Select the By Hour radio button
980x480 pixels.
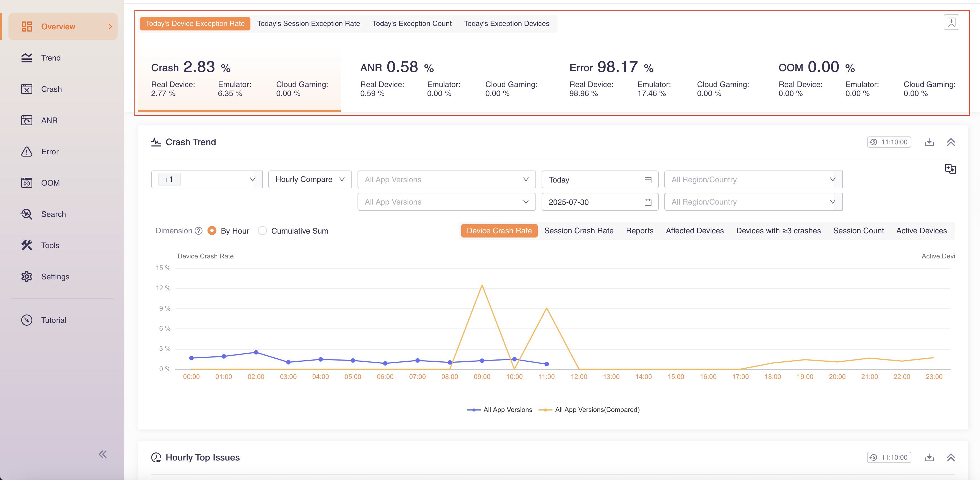[212, 231]
